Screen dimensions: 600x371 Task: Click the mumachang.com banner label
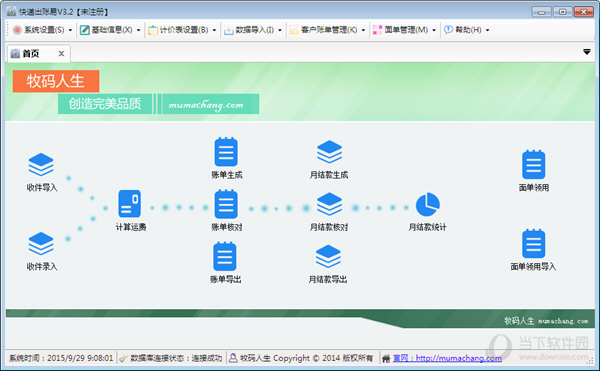[x=208, y=104]
